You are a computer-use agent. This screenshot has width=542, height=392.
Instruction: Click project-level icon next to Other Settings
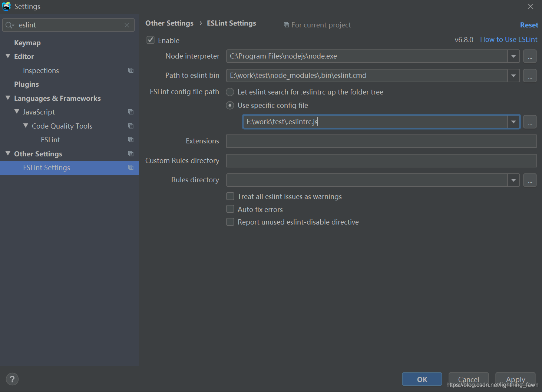click(130, 154)
